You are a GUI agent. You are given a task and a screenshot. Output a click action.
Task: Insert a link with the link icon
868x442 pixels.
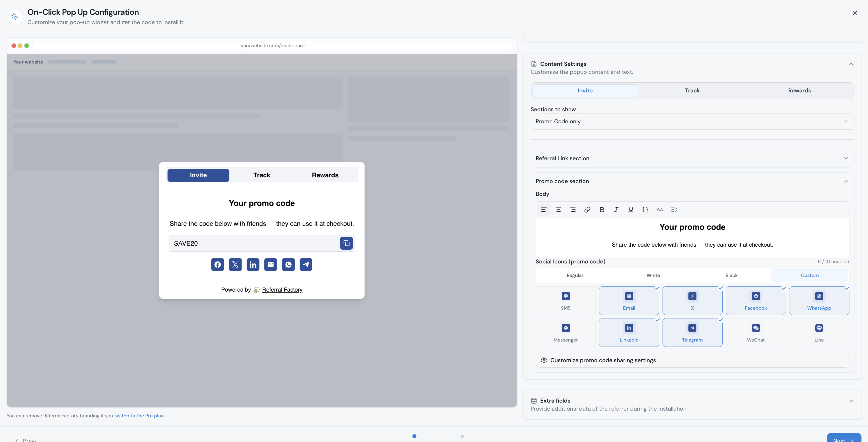pyautogui.click(x=587, y=209)
